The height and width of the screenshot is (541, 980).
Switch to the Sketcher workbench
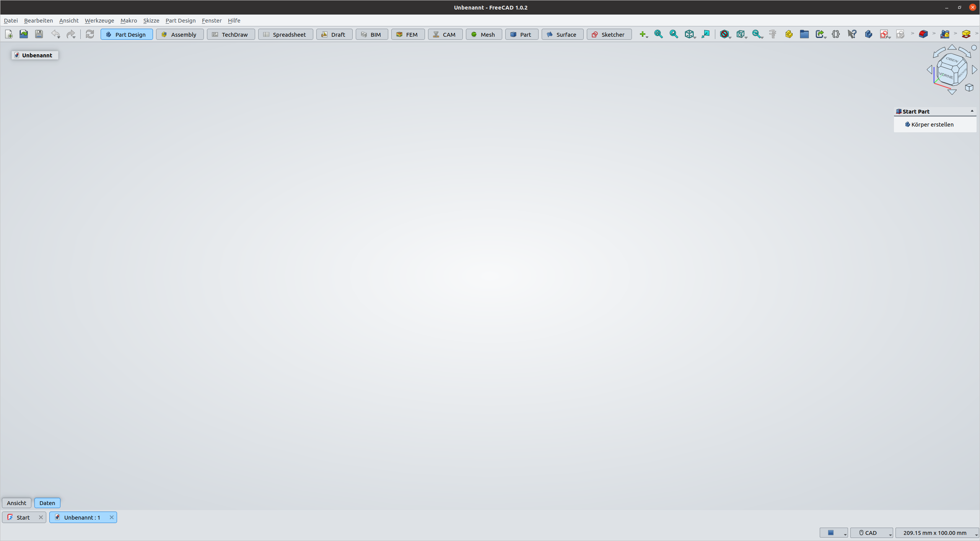(x=609, y=34)
